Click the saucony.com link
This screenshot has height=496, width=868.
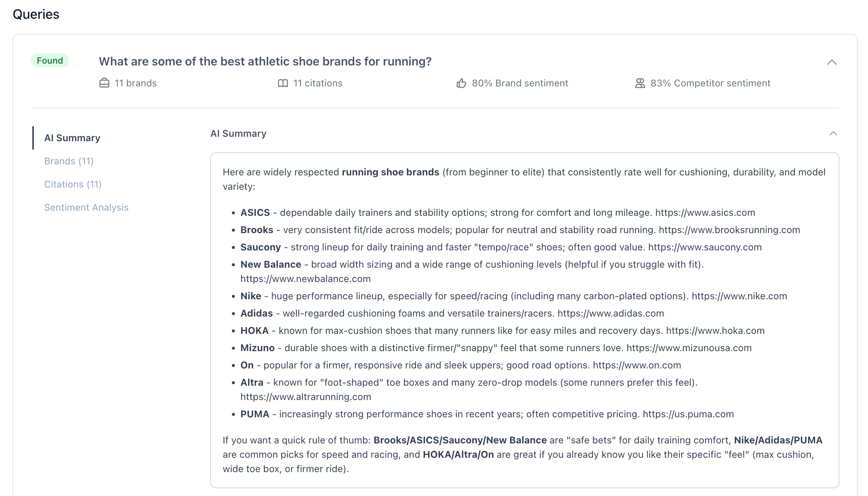(705, 247)
